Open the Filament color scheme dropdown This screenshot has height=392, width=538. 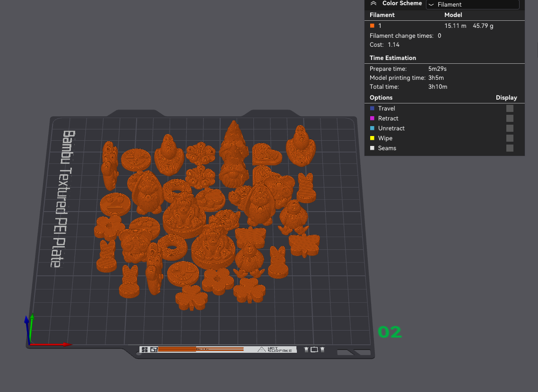[472, 5]
